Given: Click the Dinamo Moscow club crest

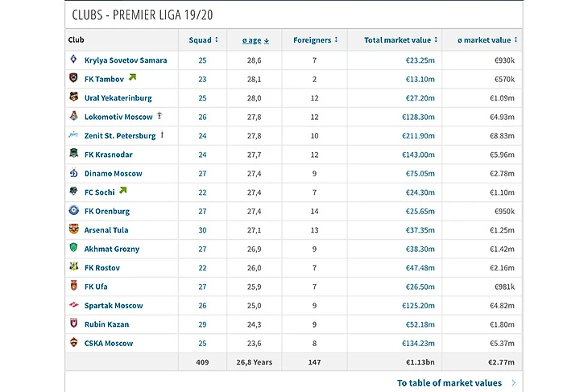Looking at the screenshot, I should coord(74,173).
